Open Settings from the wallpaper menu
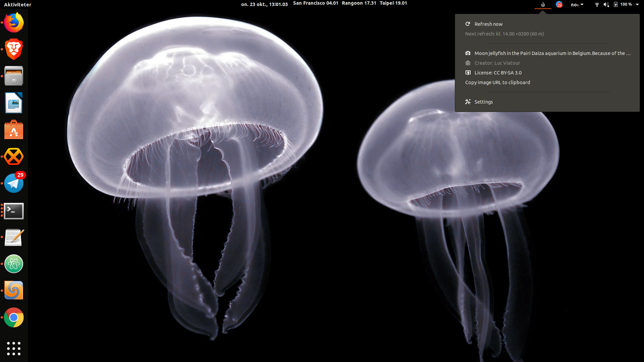The width and height of the screenshot is (644, 362). 483,102
